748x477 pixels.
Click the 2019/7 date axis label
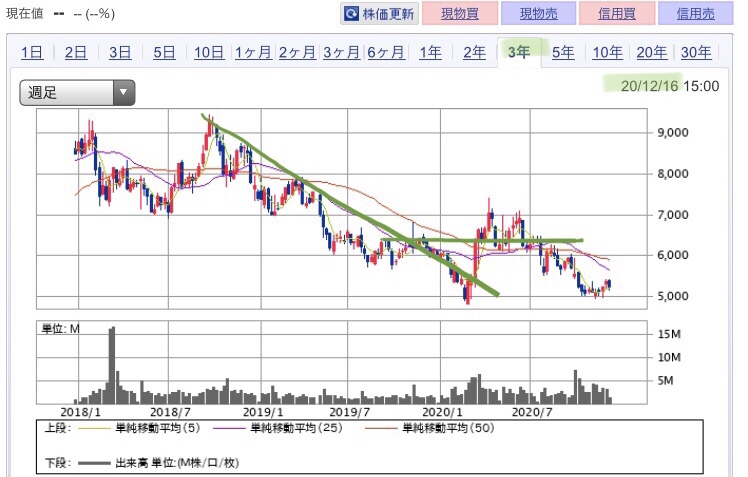350,412
